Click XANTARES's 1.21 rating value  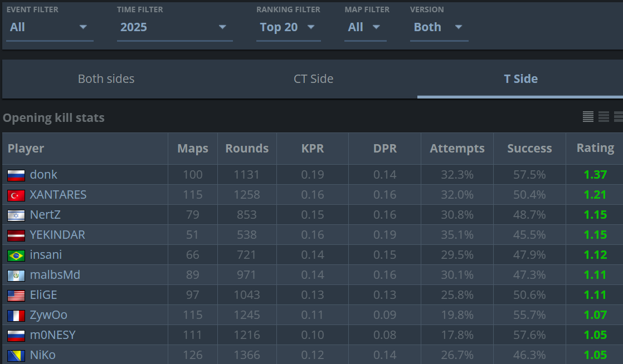click(595, 195)
